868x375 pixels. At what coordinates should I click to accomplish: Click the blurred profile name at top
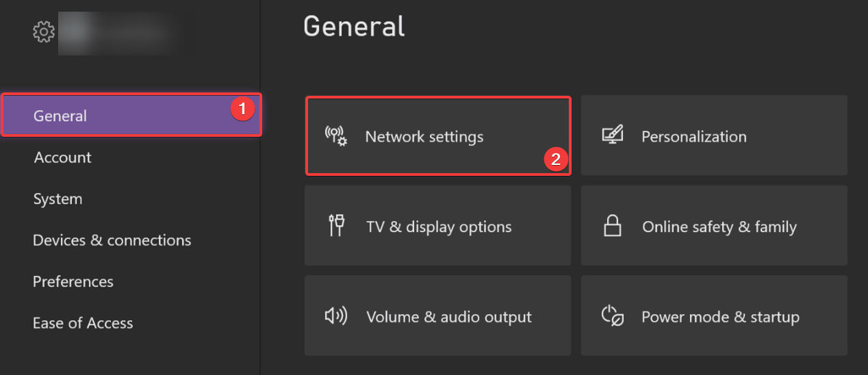point(127,31)
